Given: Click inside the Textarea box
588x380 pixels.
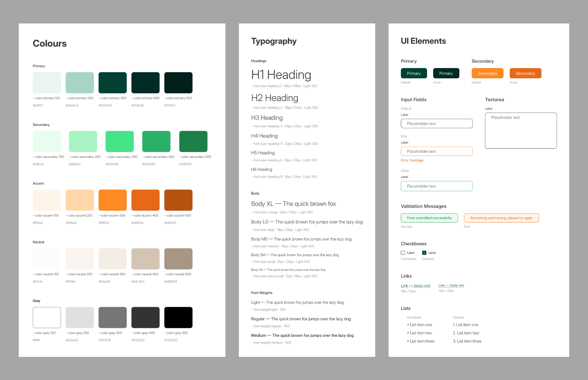Looking at the screenshot, I should 521,131.
